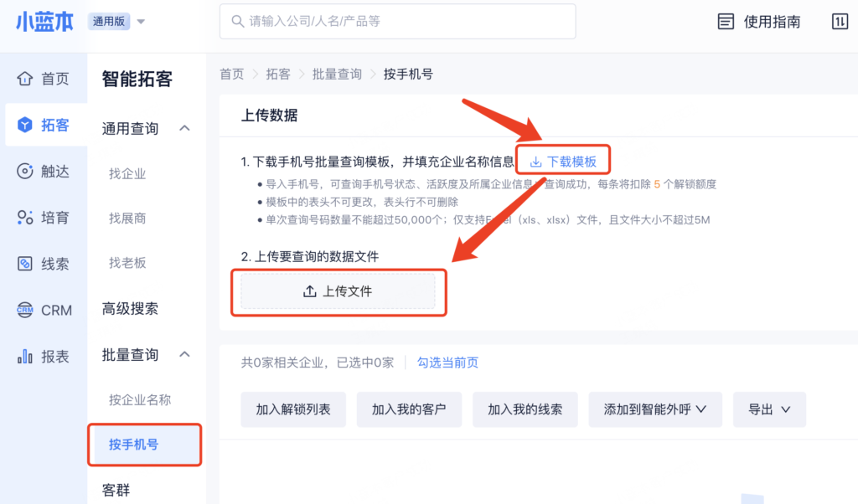Click the 上传文件 upload area
The height and width of the screenshot is (504, 858).
(x=338, y=291)
